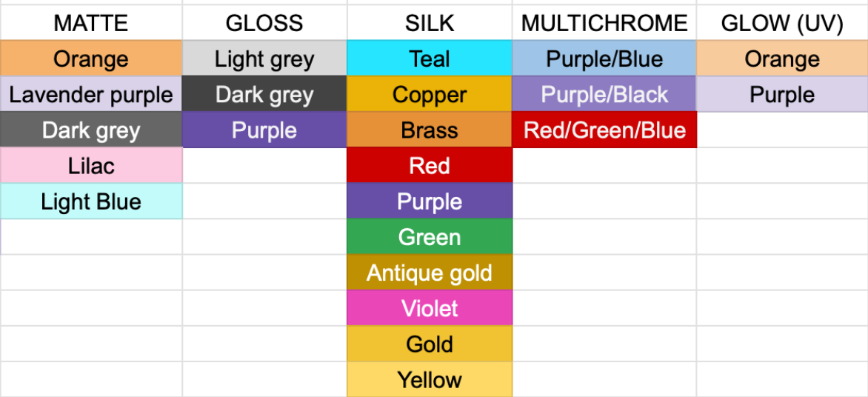Viewport: 868px width, 397px height.
Task: Click the Red/Green/Blue cell
Action: pos(604,130)
